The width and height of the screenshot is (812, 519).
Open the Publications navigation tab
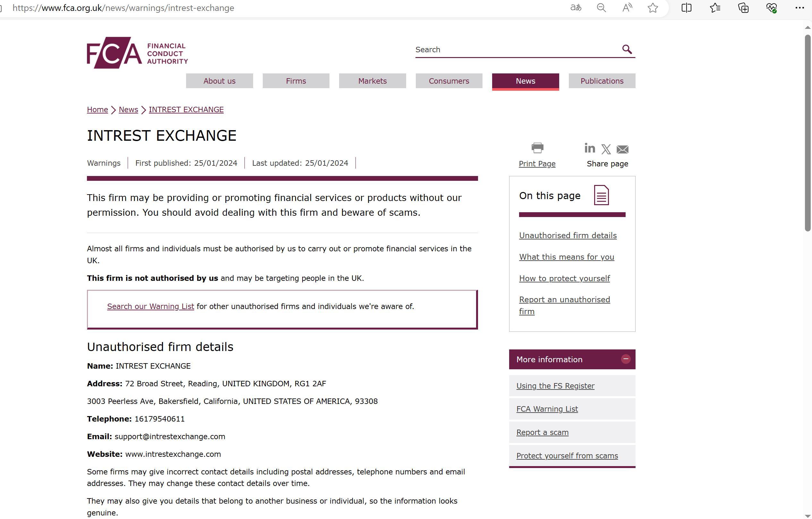click(602, 81)
